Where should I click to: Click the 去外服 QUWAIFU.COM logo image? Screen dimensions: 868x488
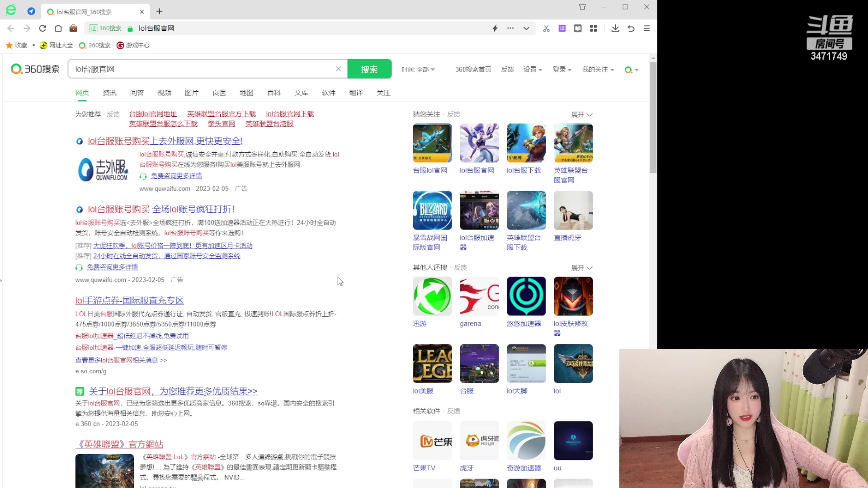(x=104, y=170)
